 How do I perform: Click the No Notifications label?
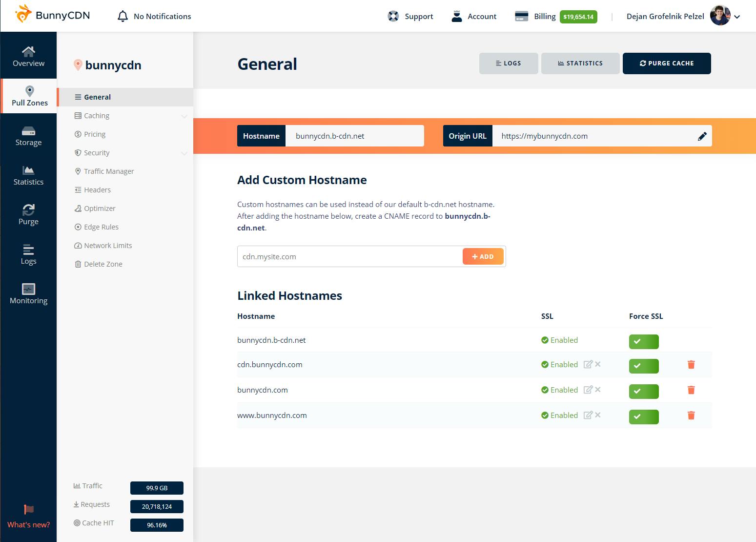coord(163,16)
